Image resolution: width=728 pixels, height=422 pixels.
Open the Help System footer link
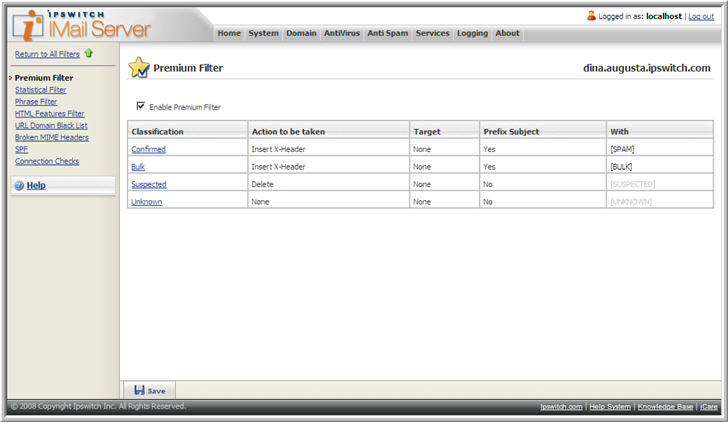(x=610, y=407)
